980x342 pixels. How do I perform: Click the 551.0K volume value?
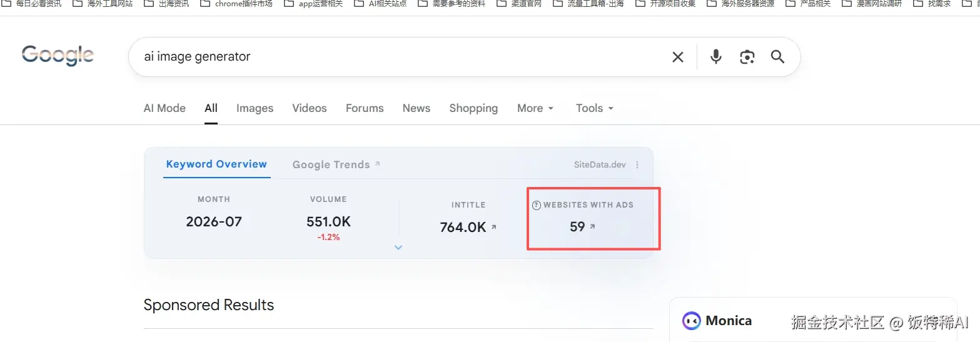(328, 221)
